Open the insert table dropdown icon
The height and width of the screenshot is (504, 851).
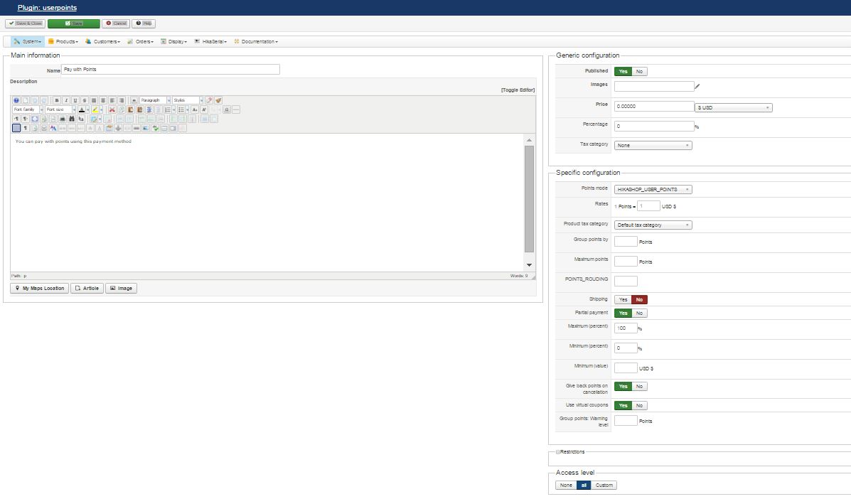[x=100, y=119]
